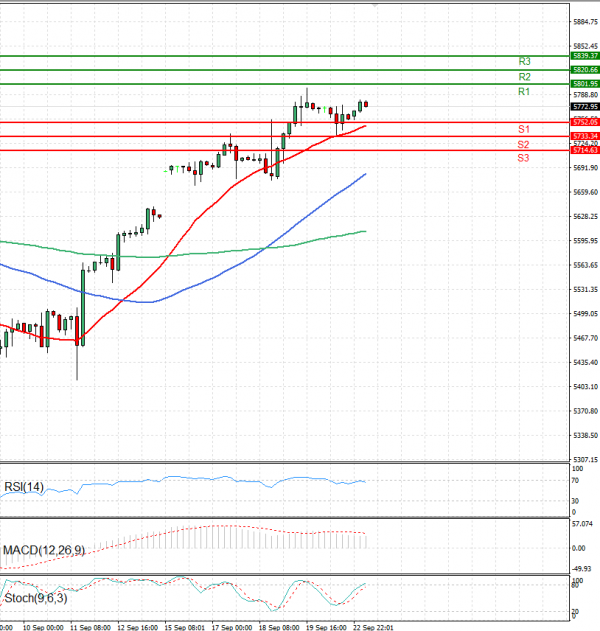This screenshot has height=631, width=600.
Task: Click the R3 resistance label
Action: tap(524, 62)
